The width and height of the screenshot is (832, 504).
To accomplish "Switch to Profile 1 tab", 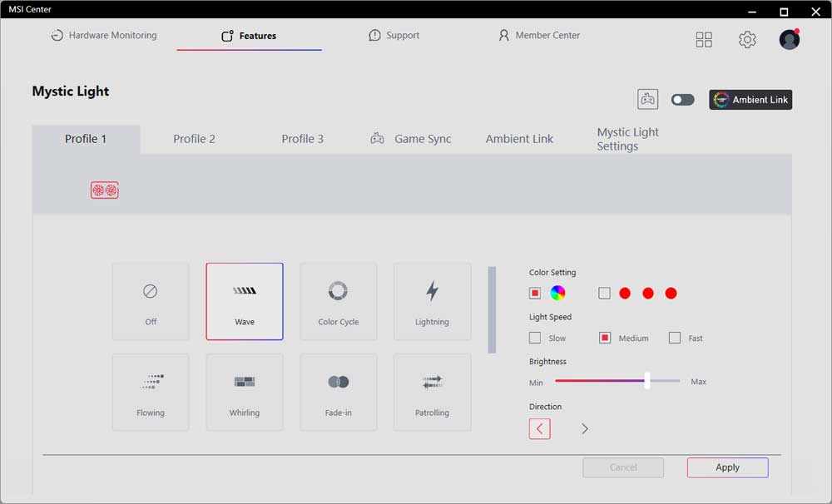I will 86,139.
